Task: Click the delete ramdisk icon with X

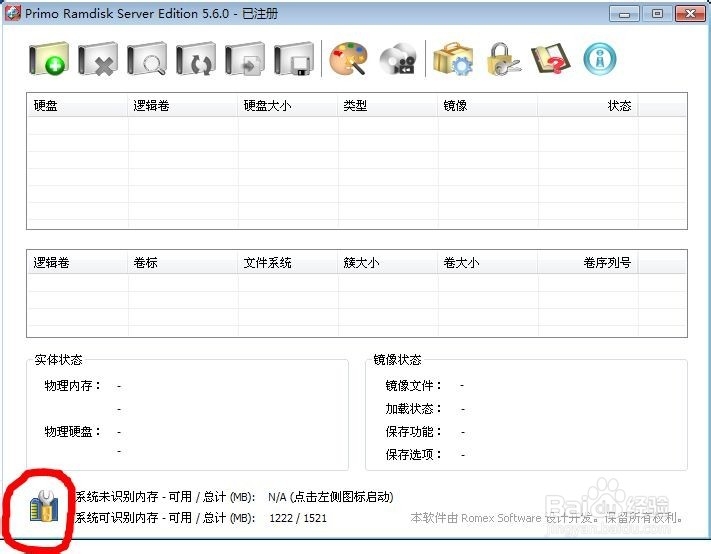Action: point(98,59)
